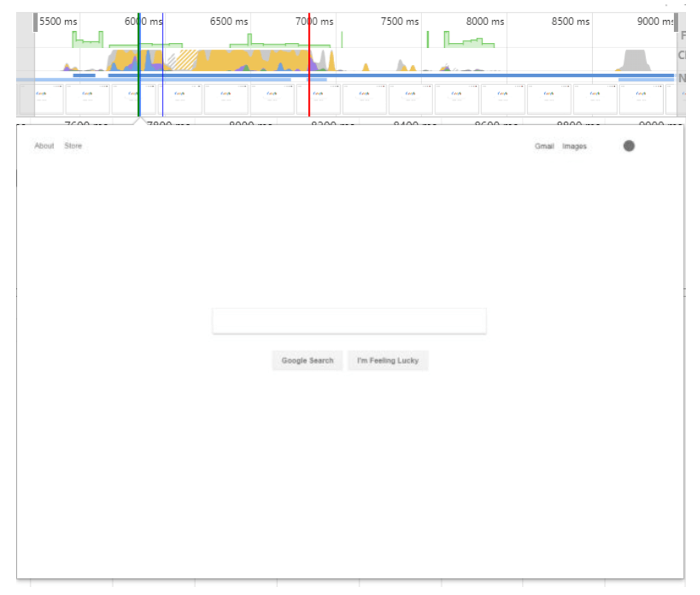
Task: Select the right overview window handle near 9000 ms
Action: [676, 23]
